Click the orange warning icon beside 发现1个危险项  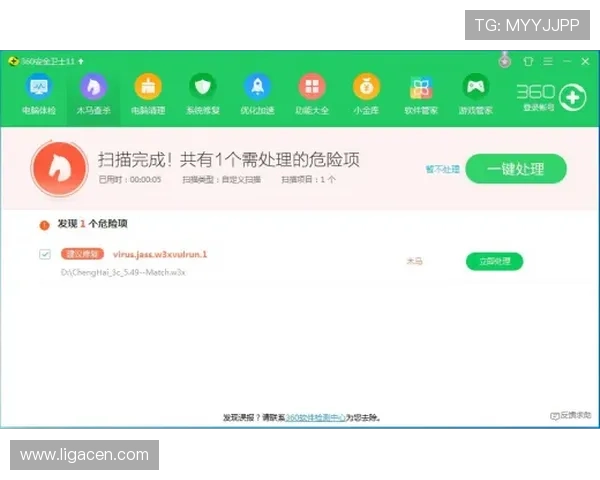45,225
